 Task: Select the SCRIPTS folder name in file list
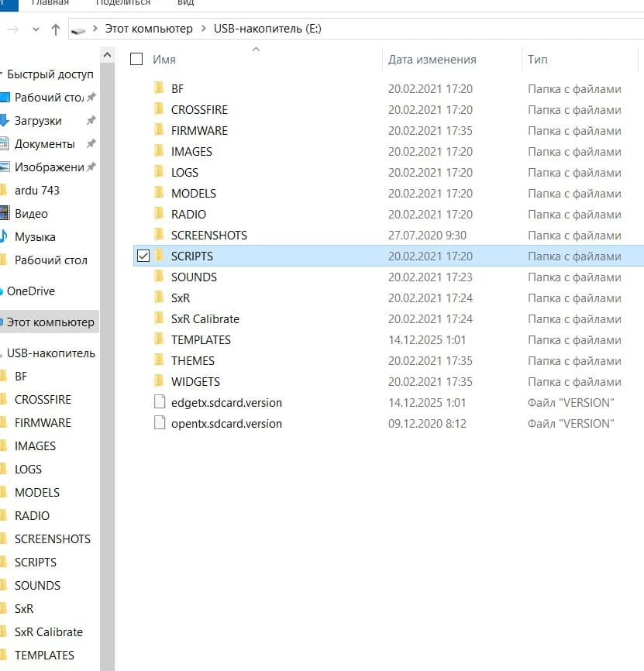[x=191, y=256]
